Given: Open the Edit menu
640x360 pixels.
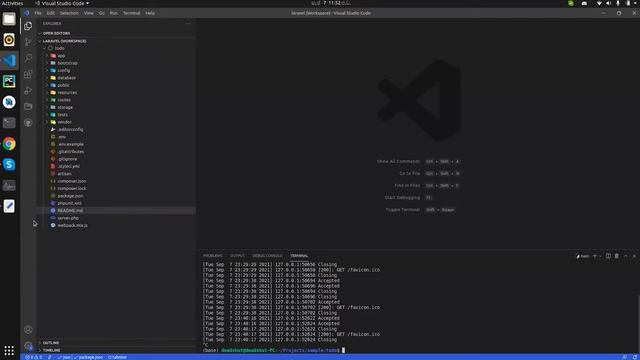Looking at the screenshot, I should point(50,13).
